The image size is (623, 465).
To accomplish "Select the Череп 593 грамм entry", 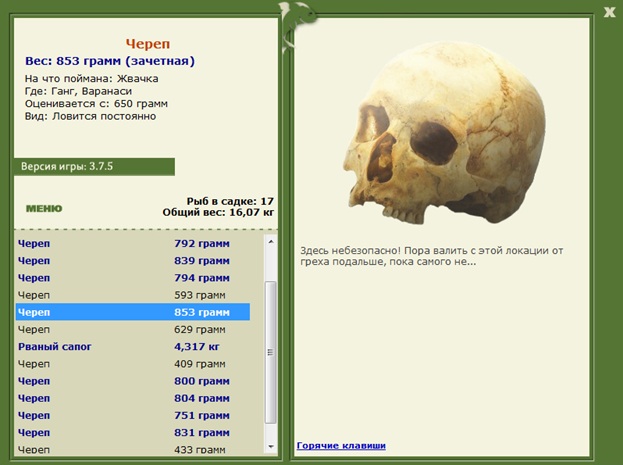I will 133,295.
